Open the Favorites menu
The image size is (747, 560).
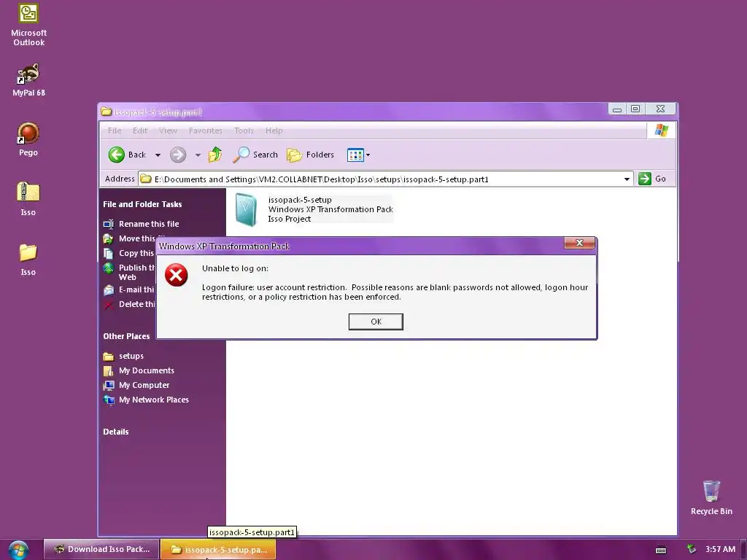click(x=205, y=131)
